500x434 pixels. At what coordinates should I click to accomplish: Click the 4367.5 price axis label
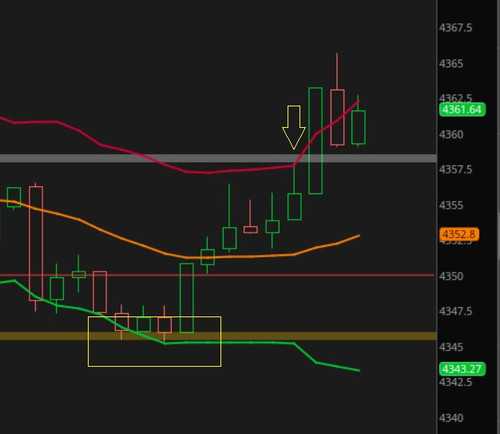tap(455, 28)
